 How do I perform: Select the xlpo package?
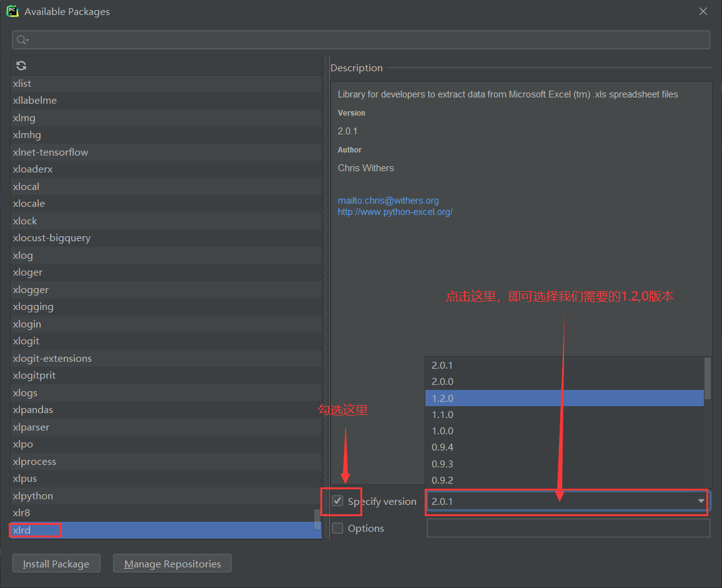[166, 444]
